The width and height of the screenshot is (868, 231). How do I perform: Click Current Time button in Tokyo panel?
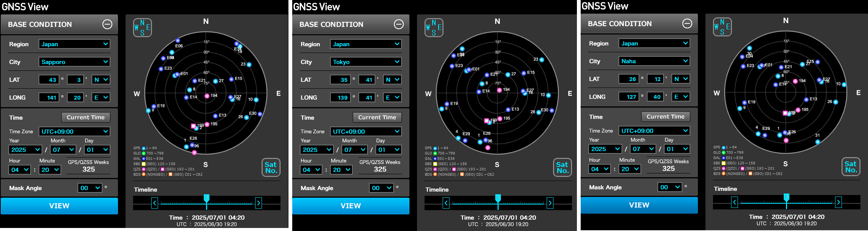377,117
